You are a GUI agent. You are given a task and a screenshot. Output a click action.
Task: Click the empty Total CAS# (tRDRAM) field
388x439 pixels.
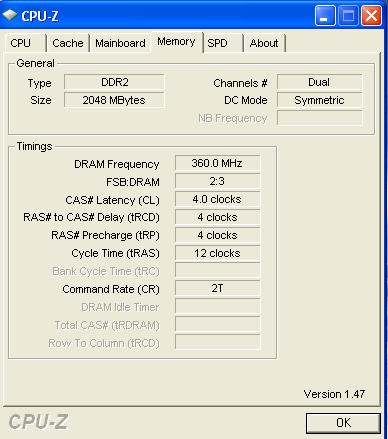pyautogui.click(x=217, y=324)
